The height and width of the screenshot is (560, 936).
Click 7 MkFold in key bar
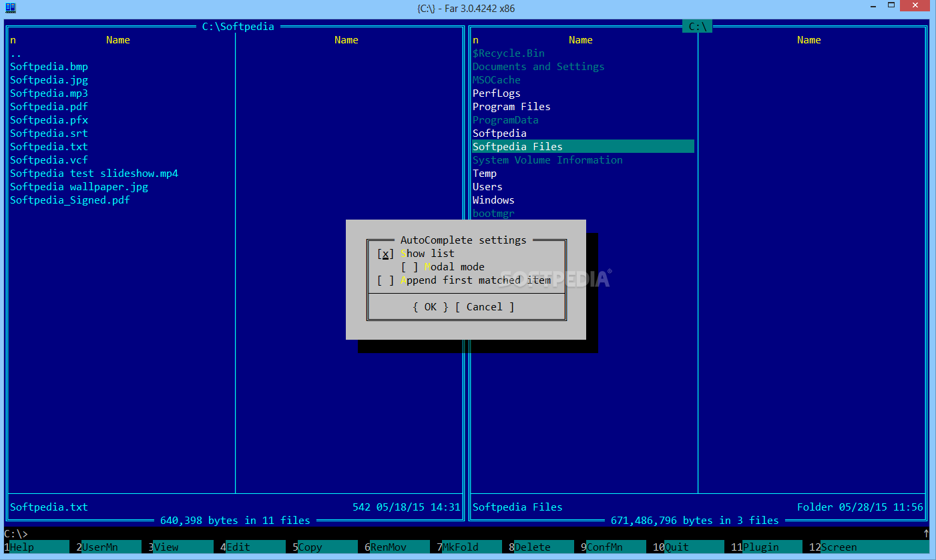pyautogui.click(x=469, y=547)
